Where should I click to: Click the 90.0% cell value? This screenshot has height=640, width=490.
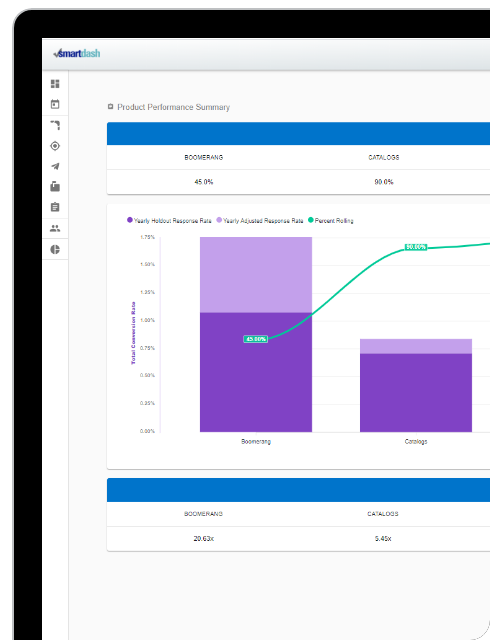[384, 182]
